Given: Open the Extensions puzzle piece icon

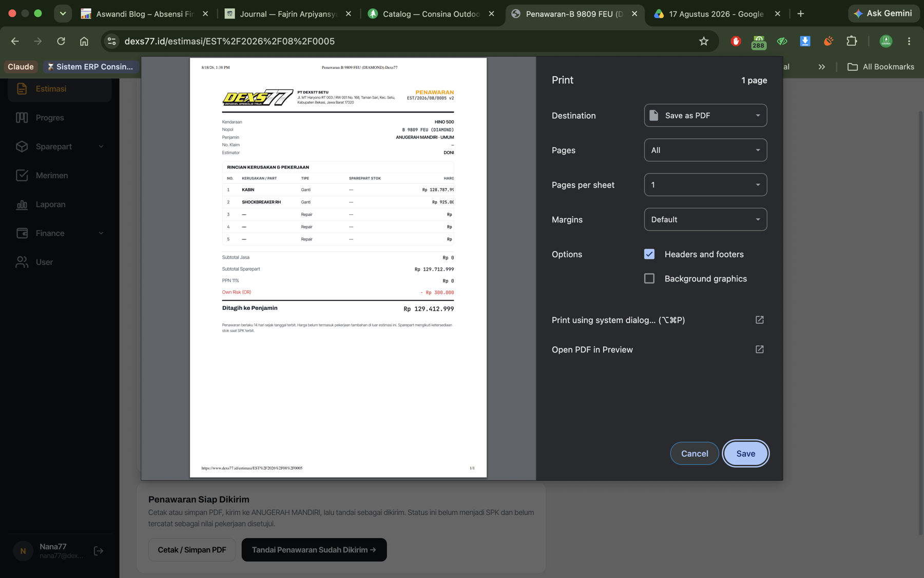Looking at the screenshot, I should click(852, 41).
